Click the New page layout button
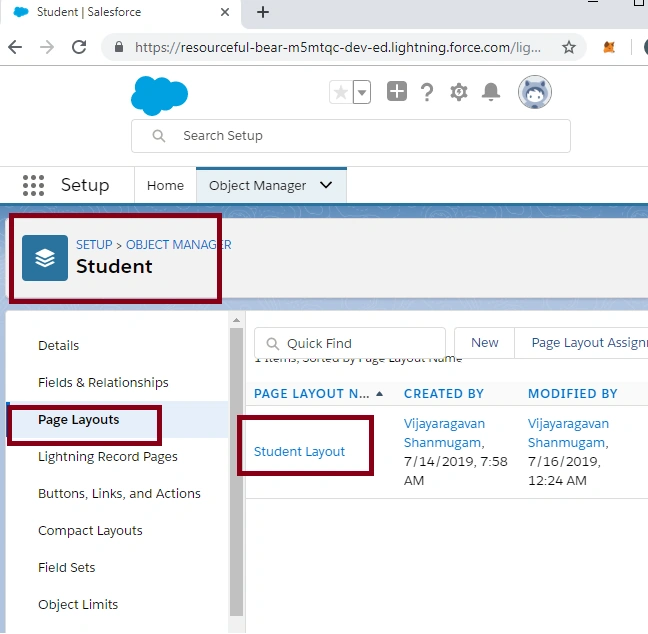The image size is (648, 634). point(485,343)
